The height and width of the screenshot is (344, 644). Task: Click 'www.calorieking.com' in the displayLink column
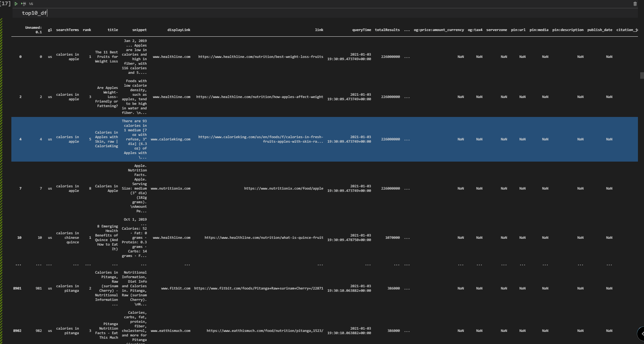[170, 139]
